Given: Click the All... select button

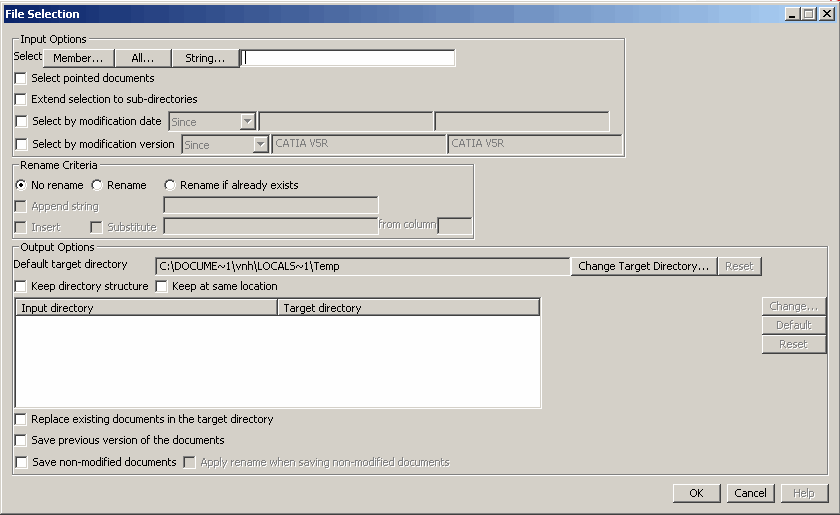Looking at the screenshot, I should 143,58.
